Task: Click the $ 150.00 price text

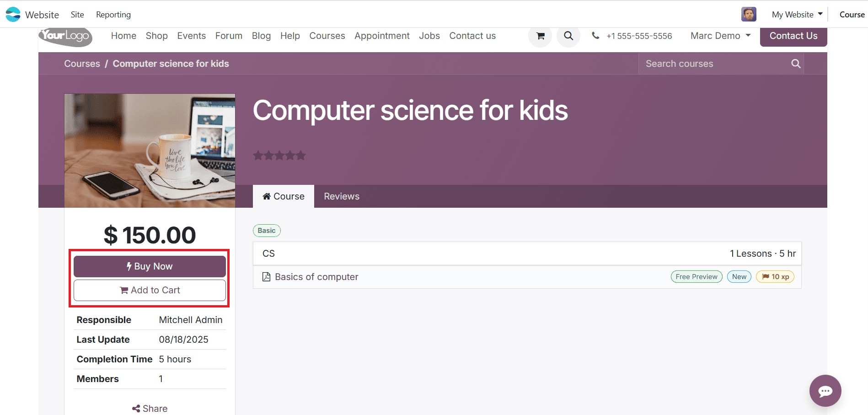Action: 150,235
